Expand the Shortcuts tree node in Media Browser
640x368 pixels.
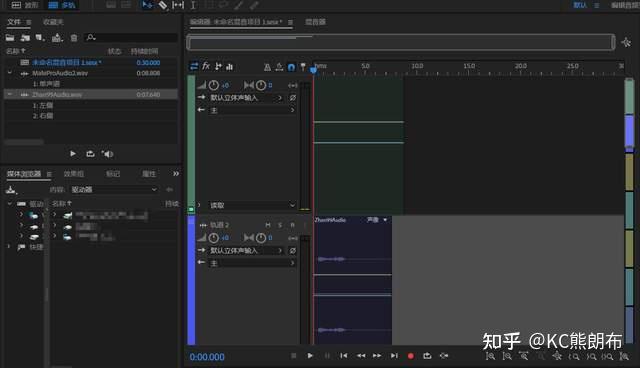(x=9, y=247)
